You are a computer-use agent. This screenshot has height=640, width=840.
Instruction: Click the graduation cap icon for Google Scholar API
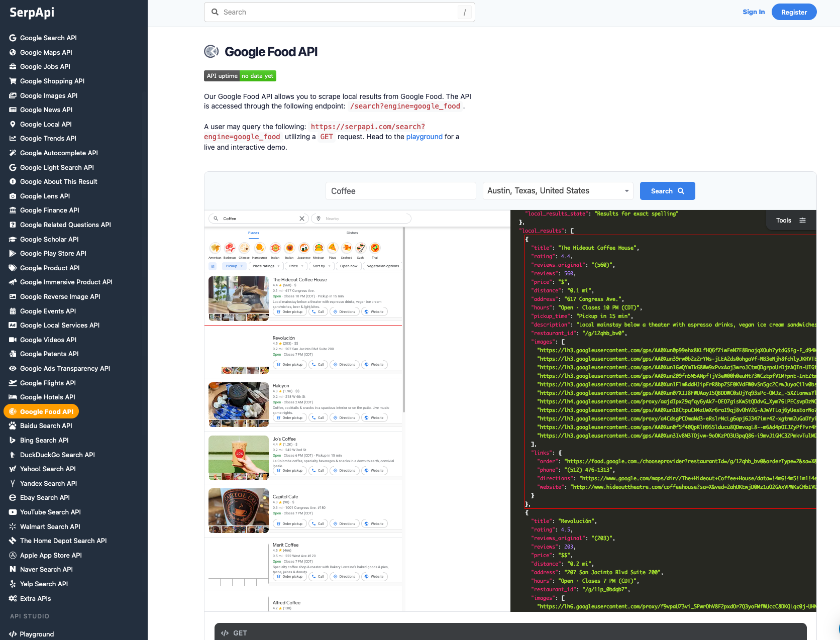[x=13, y=239]
